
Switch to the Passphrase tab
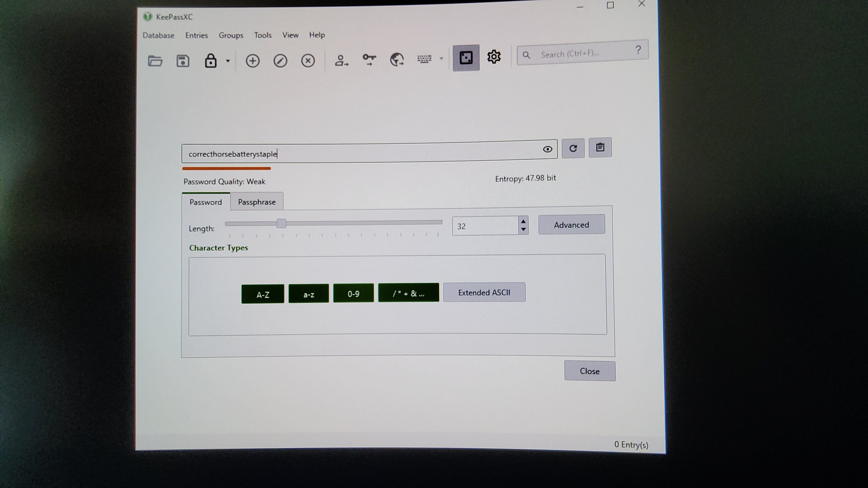[257, 202]
